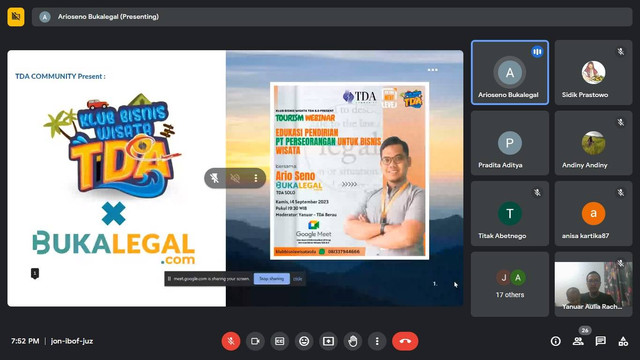The height and width of the screenshot is (360, 640).
Task: Click the present screen button
Action: tap(329, 341)
